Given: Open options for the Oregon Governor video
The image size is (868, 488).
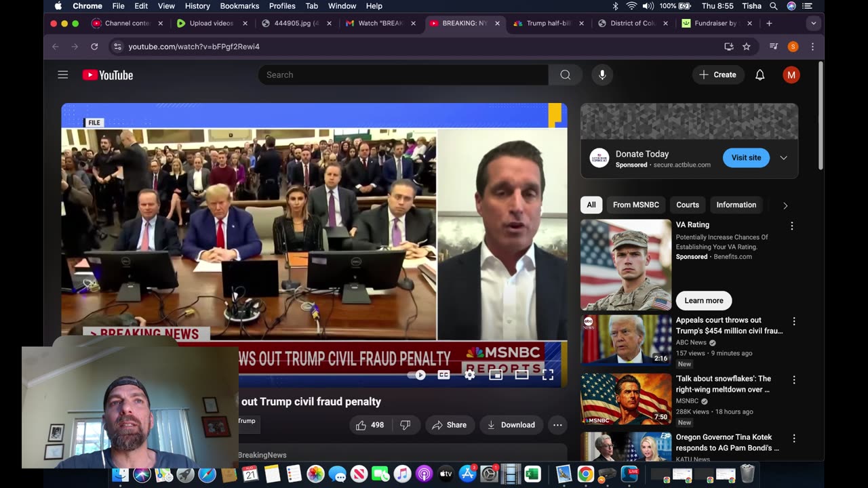Looking at the screenshot, I should pos(794,439).
